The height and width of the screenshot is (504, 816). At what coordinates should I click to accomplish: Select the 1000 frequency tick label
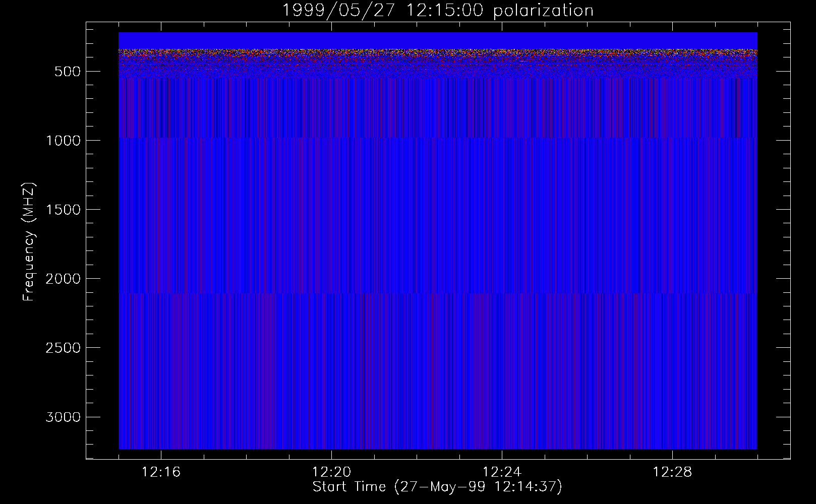tap(63, 141)
